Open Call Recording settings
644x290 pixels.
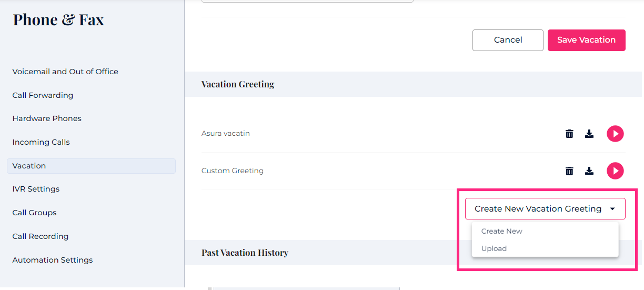pos(41,236)
